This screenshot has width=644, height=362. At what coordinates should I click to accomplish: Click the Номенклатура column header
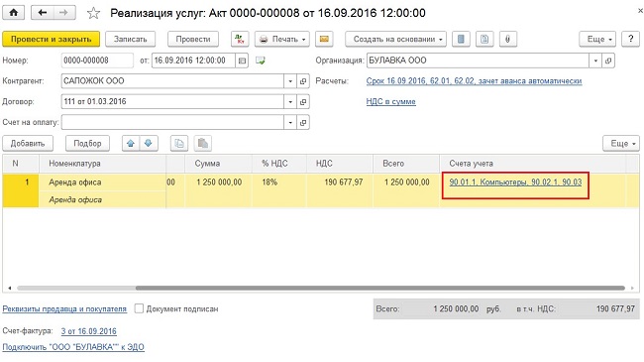point(103,164)
